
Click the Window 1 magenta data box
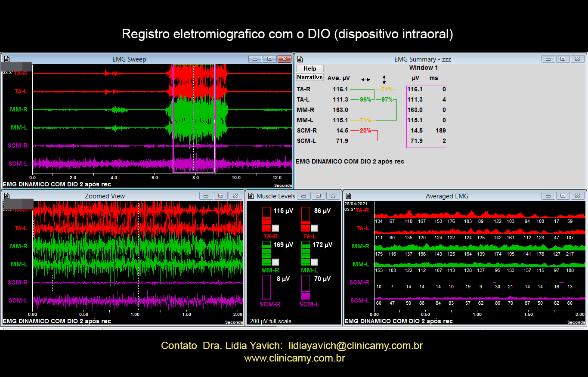(427, 116)
